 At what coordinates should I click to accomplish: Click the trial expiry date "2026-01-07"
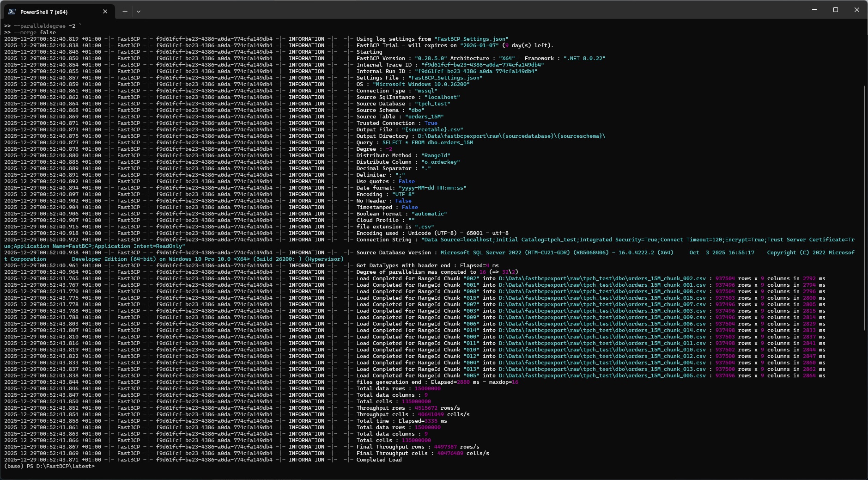tap(479, 45)
